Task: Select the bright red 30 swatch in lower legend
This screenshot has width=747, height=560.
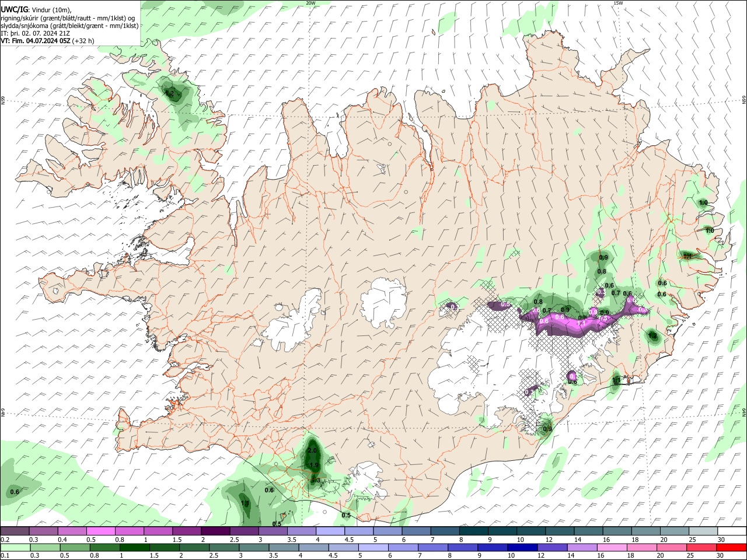Action: (732, 547)
